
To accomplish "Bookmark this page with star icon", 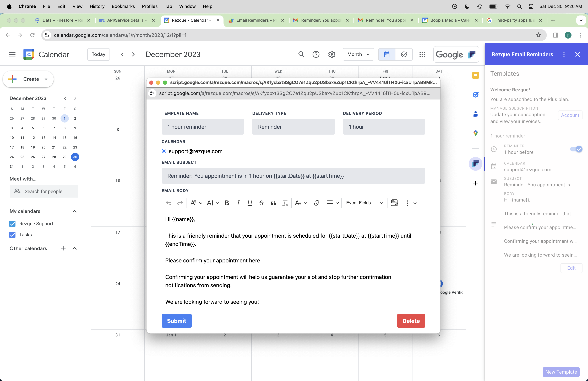I will (538, 35).
